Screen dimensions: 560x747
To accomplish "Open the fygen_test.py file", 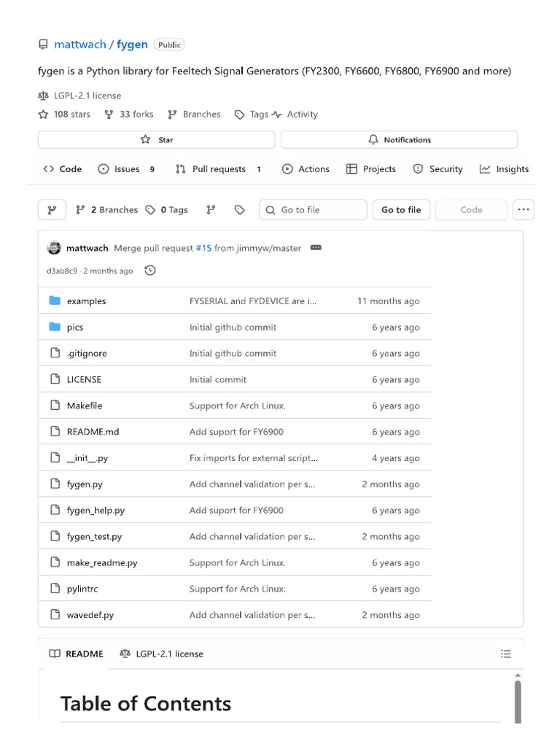I will (x=94, y=537).
